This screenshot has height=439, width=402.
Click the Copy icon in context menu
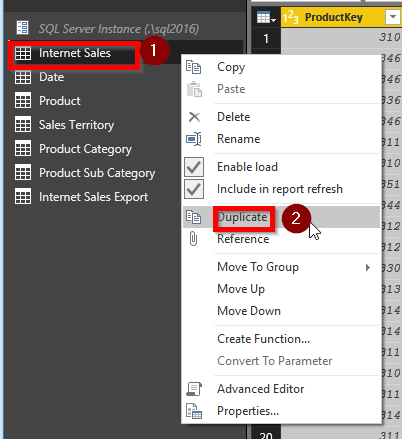tap(194, 67)
